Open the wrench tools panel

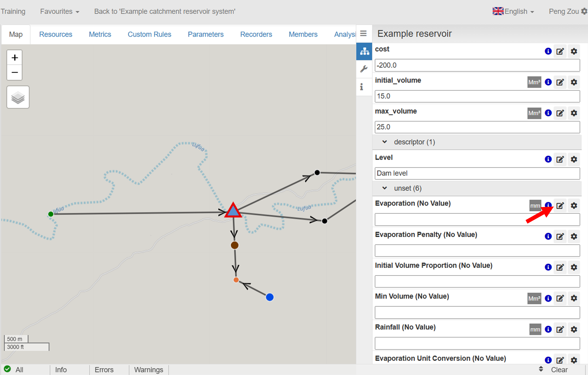364,69
